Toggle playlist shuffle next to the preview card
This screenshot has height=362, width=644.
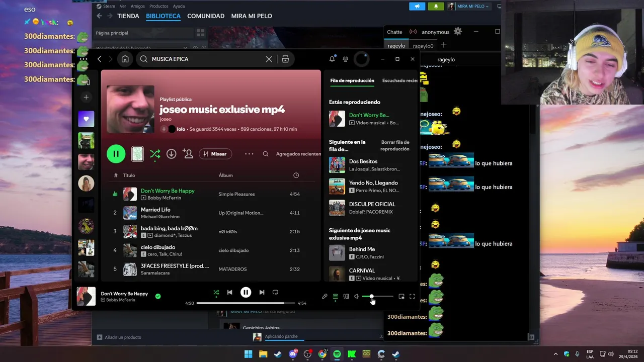pyautogui.click(x=155, y=154)
